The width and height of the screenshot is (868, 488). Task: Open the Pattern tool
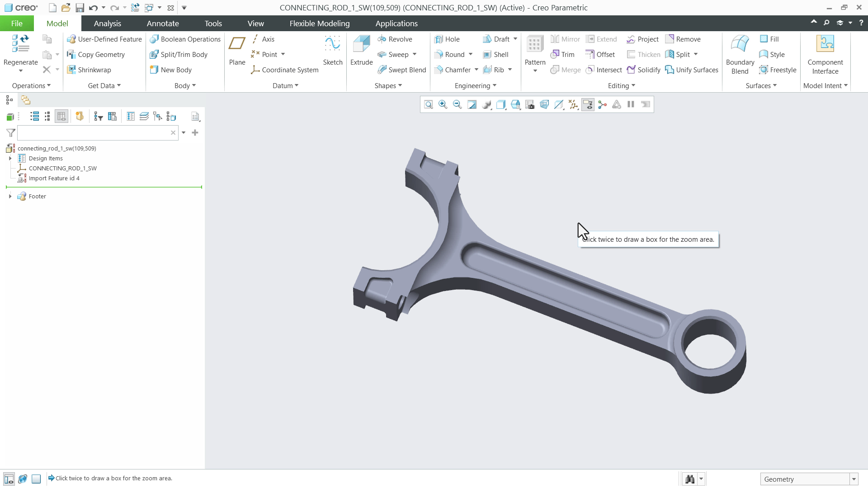click(535, 53)
